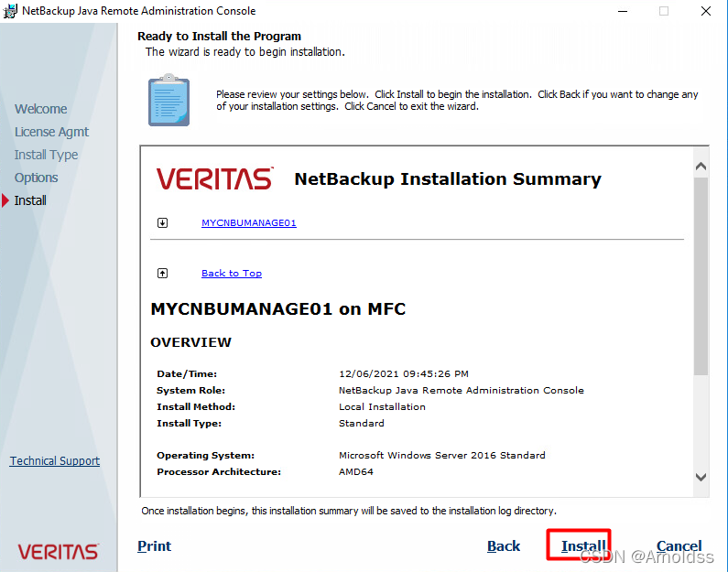The image size is (728, 572).
Task: Click the Install Type 'Standard' value
Action: 361,423
